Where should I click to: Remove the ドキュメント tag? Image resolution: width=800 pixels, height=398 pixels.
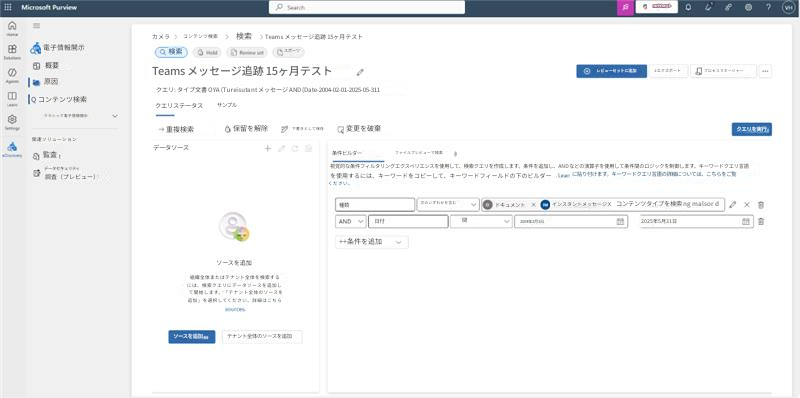tap(533, 205)
